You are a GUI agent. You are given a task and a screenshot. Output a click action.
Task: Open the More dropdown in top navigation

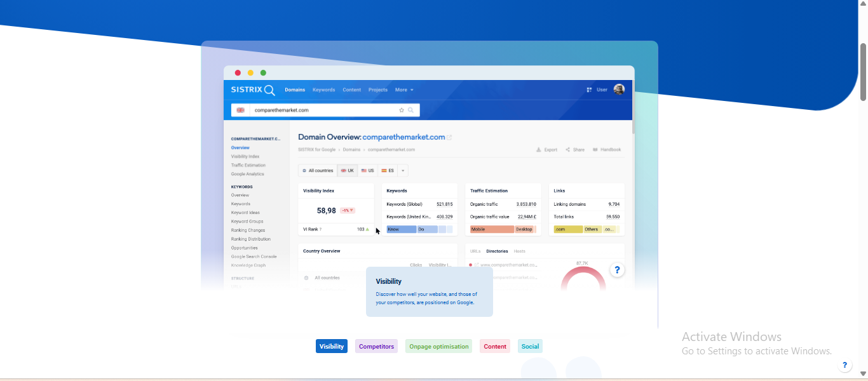point(404,90)
